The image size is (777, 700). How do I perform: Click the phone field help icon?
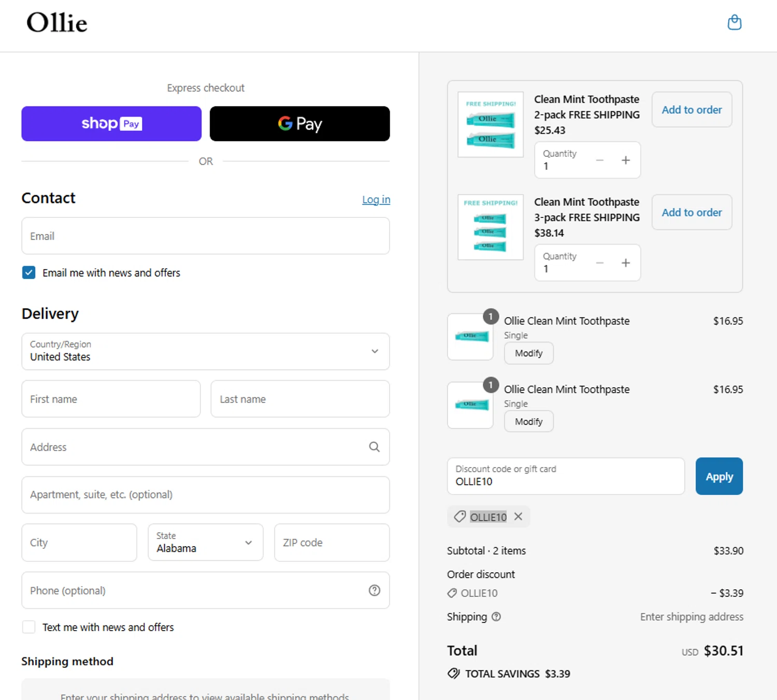tap(374, 591)
